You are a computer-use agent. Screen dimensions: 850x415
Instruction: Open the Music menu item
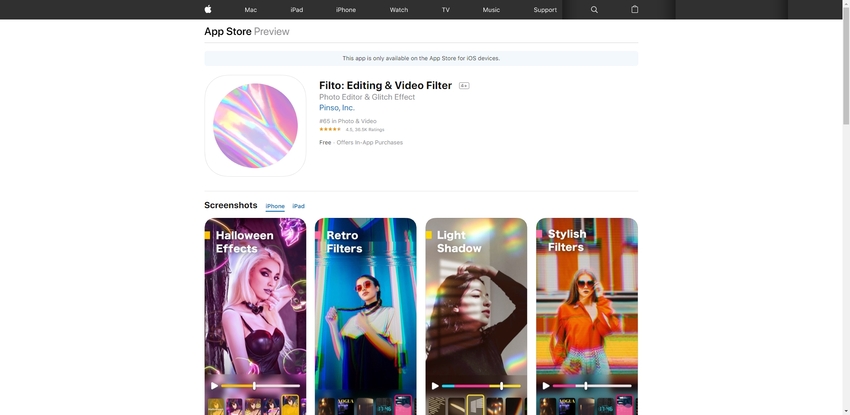click(491, 10)
